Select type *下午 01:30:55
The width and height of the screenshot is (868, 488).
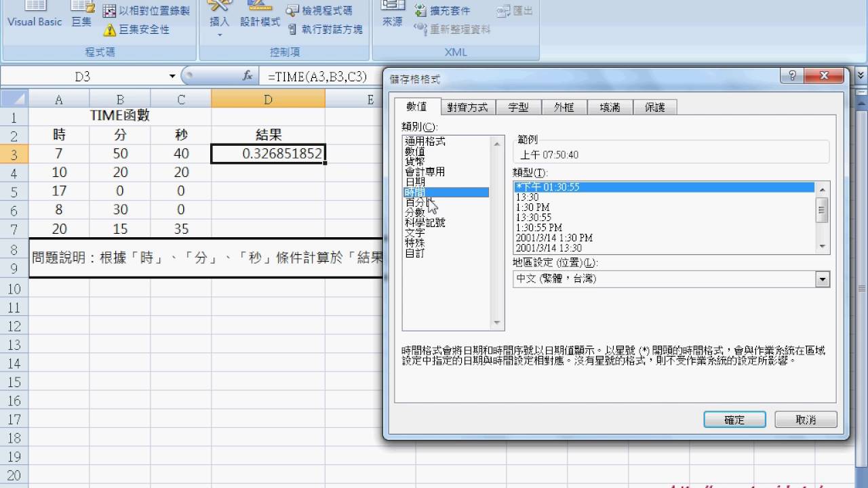(x=665, y=187)
